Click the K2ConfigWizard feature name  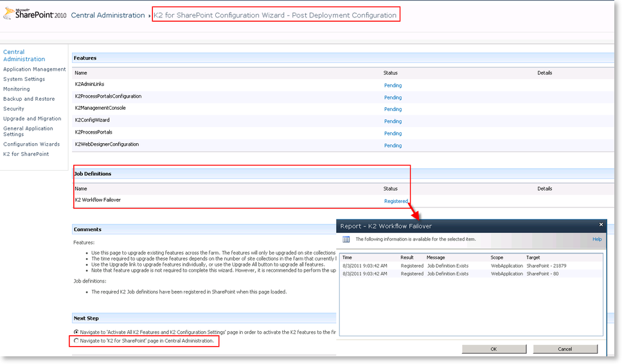tap(92, 120)
